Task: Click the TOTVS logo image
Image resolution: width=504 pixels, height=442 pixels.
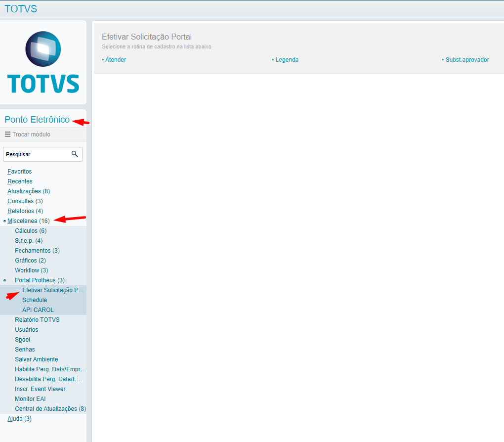Action: 43,62
